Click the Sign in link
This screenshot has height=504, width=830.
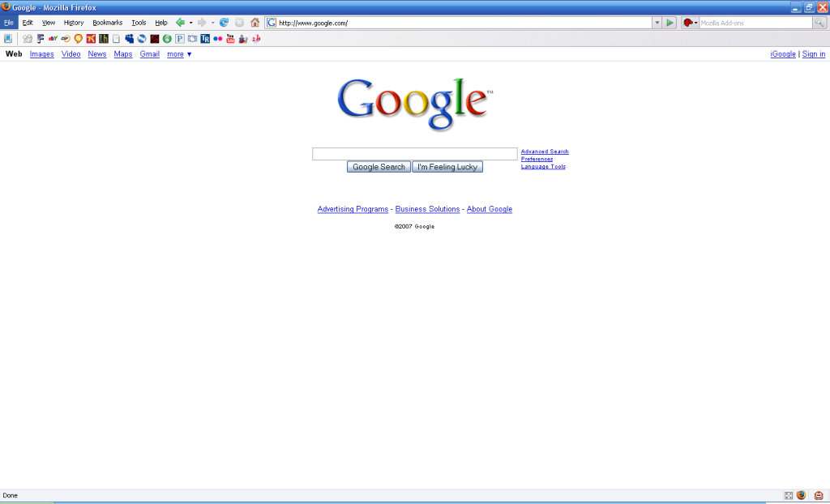tap(814, 54)
